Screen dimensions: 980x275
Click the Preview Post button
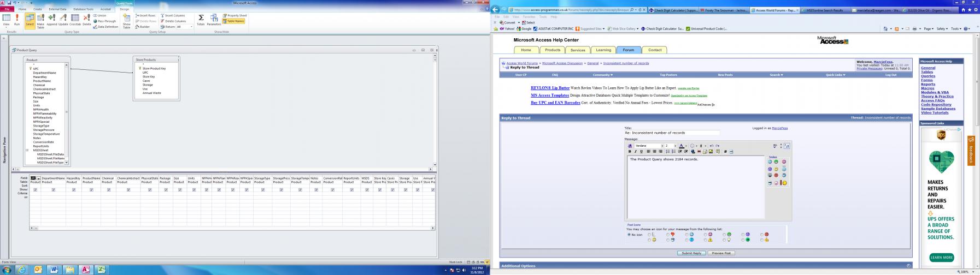(721, 253)
